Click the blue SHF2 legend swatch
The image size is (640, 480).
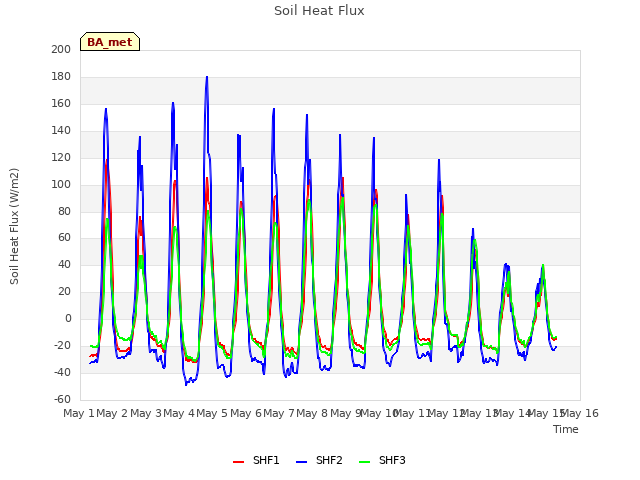pyautogui.click(x=301, y=462)
